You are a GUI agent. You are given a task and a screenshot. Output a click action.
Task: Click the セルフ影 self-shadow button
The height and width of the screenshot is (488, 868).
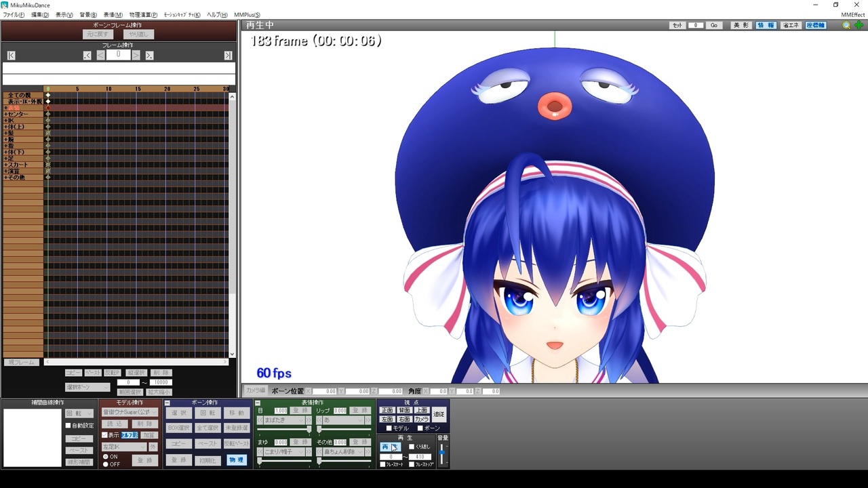pyautogui.click(x=130, y=435)
